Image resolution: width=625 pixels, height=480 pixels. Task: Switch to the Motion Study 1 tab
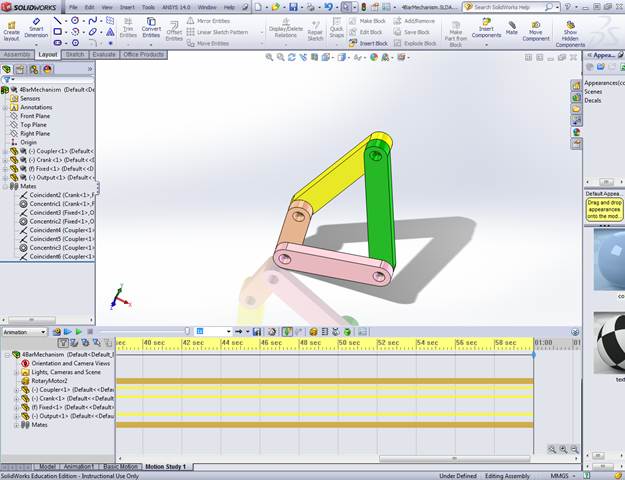click(166, 466)
